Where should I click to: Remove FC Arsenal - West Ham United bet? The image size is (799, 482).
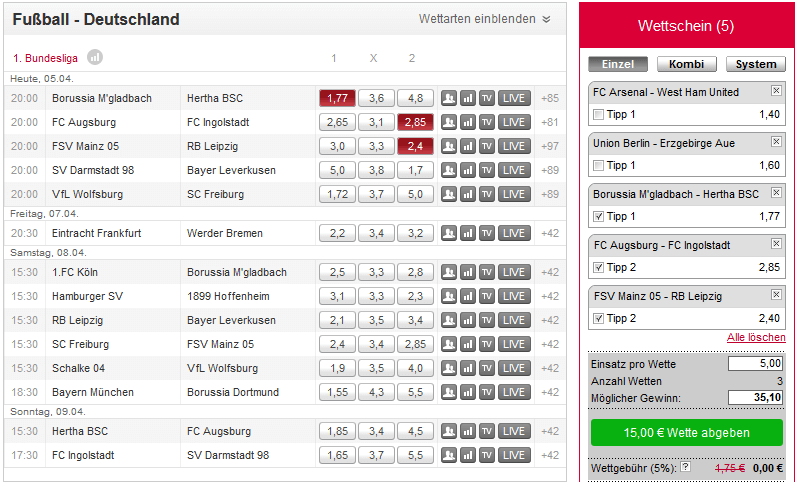[776, 91]
